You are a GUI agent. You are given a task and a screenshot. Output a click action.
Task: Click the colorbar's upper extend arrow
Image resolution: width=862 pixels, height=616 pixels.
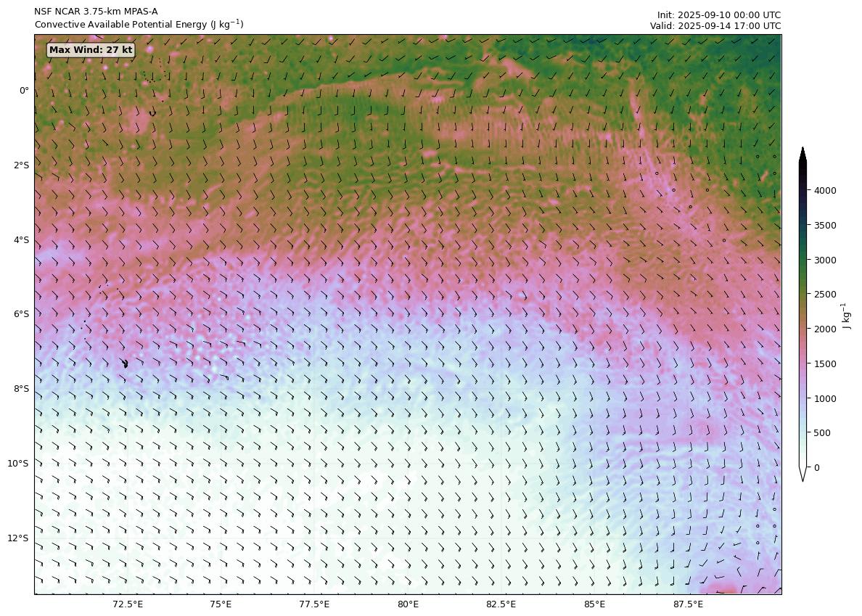pos(803,154)
